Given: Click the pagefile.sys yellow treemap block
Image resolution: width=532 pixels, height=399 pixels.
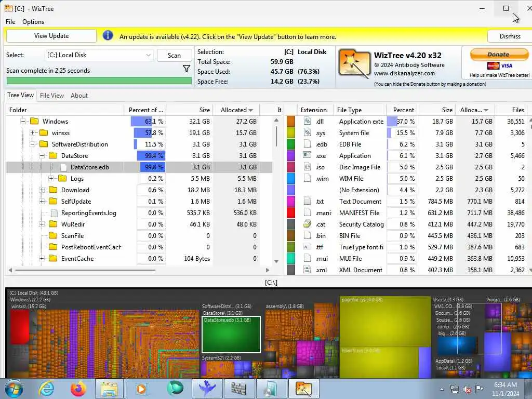Looking at the screenshot, I should coord(385,322).
